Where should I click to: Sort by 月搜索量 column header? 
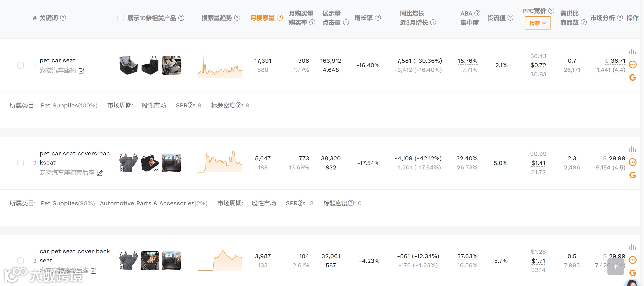pyautogui.click(x=262, y=18)
